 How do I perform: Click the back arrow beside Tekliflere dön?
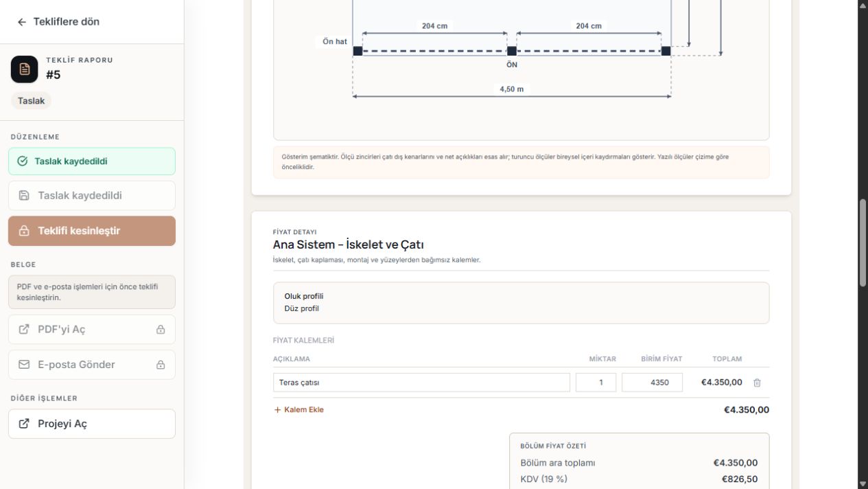(22, 22)
